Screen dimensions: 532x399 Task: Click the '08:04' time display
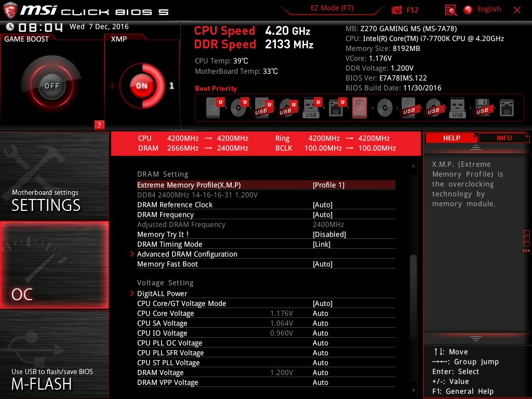pos(41,27)
